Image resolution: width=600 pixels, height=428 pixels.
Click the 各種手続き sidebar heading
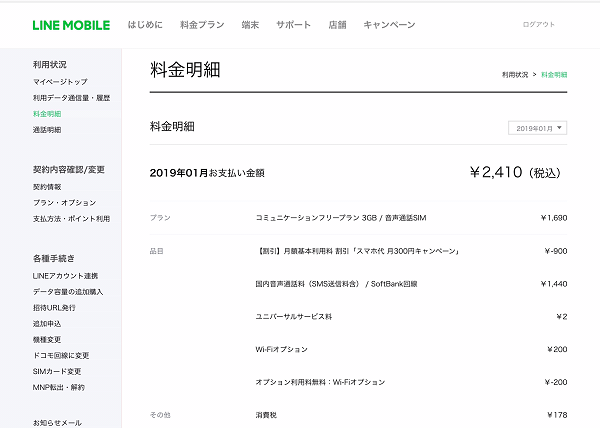coord(54,259)
